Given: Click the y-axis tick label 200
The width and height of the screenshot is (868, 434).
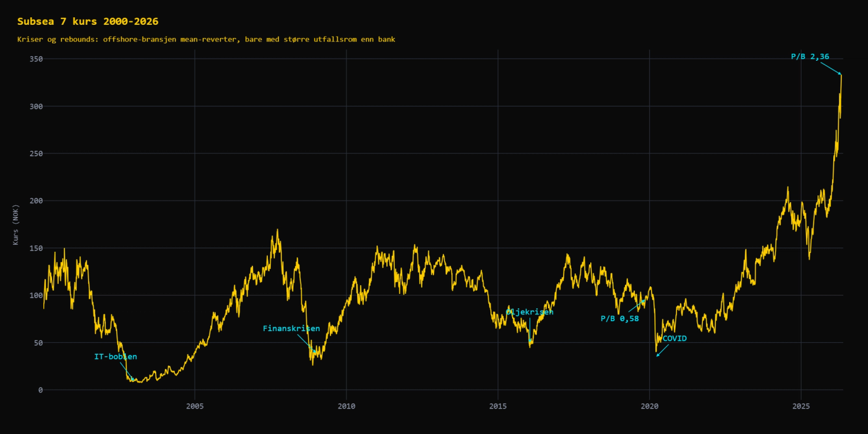Looking at the screenshot, I should [x=36, y=201].
